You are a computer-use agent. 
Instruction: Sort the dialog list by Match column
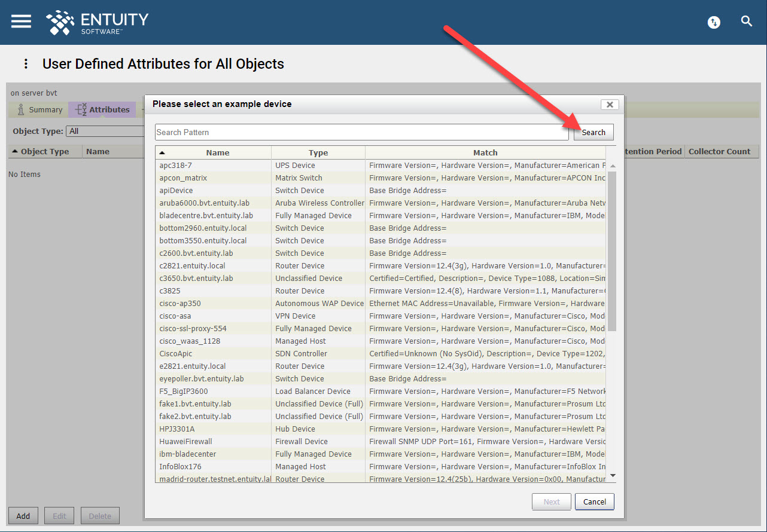pos(485,152)
